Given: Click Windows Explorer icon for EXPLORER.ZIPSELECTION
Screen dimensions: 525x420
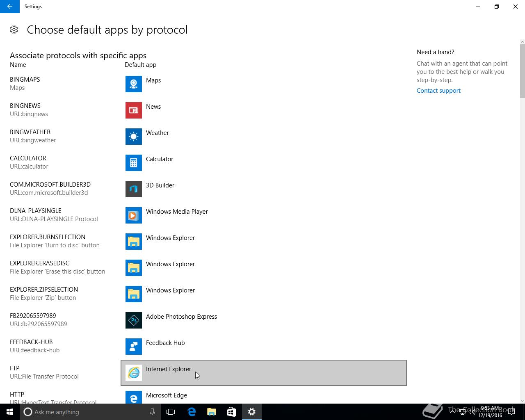Looking at the screenshot, I should (x=134, y=294).
